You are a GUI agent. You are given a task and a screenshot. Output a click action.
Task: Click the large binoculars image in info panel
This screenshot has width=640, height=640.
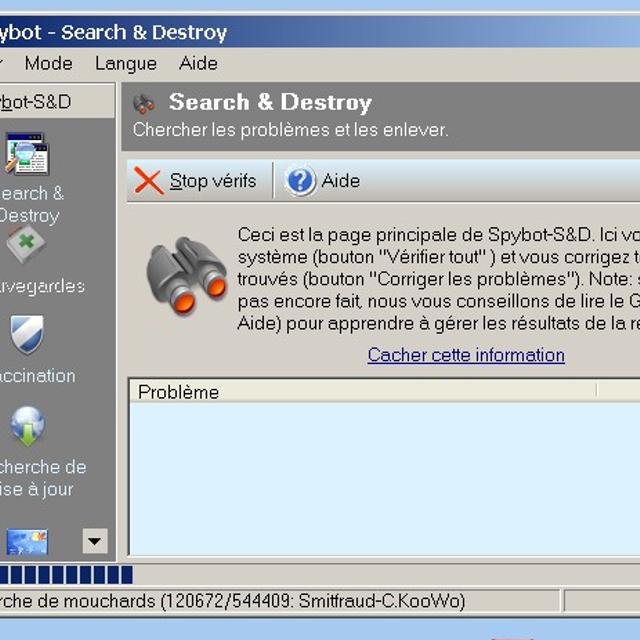click(186, 274)
